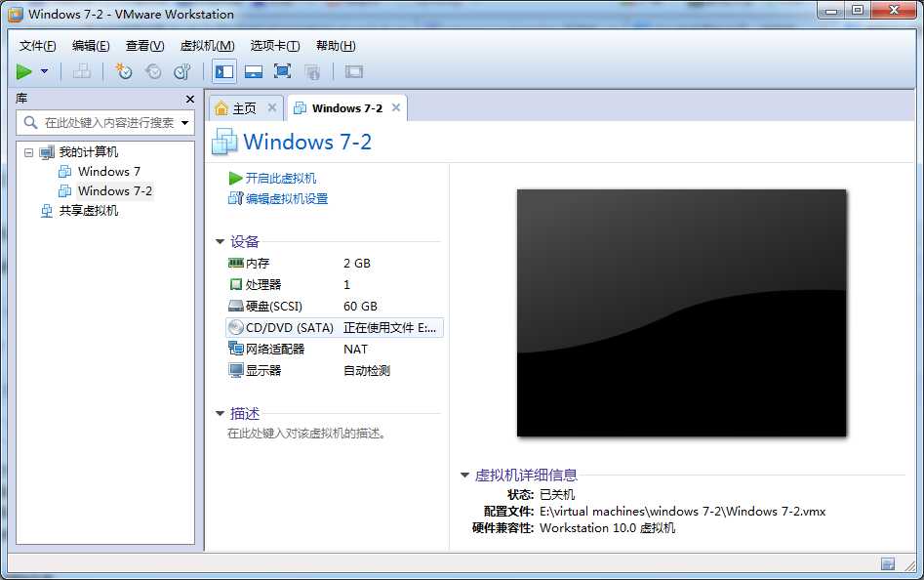Open the snapshot manager icon
Image resolution: width=924 pixels, height=580 pixels.
pos(182,72)
